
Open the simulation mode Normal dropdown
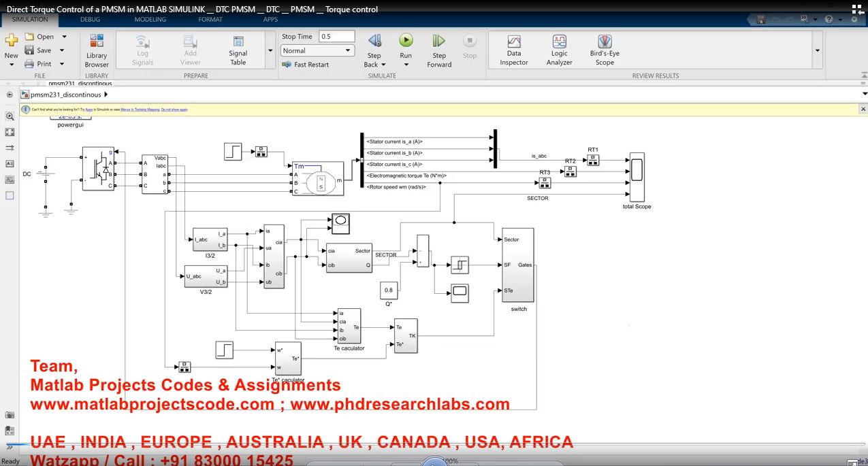pos(318,50)
